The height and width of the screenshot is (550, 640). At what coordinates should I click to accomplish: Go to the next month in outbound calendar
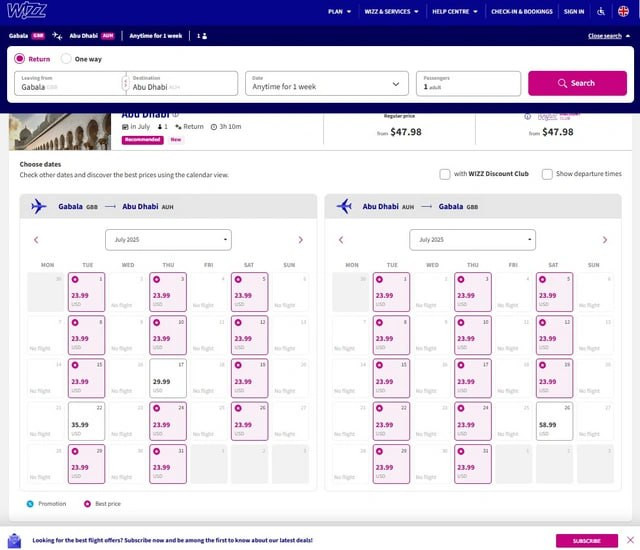(300, 240)
